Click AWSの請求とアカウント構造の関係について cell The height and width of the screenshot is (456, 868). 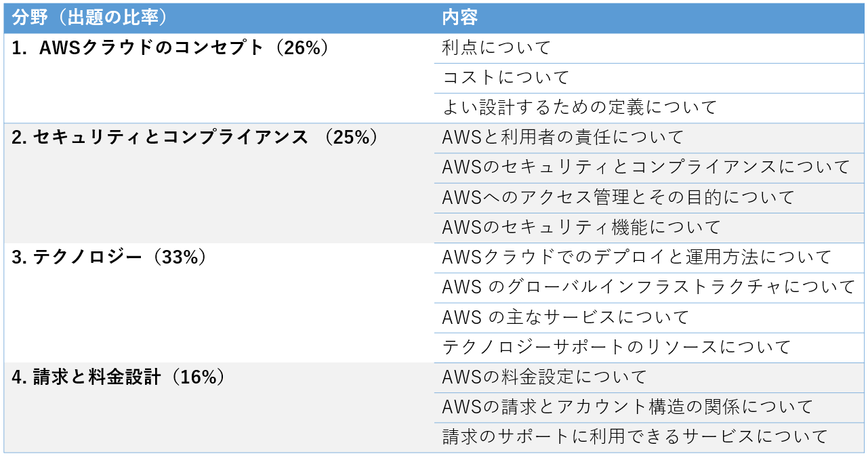tap(649, 407)
